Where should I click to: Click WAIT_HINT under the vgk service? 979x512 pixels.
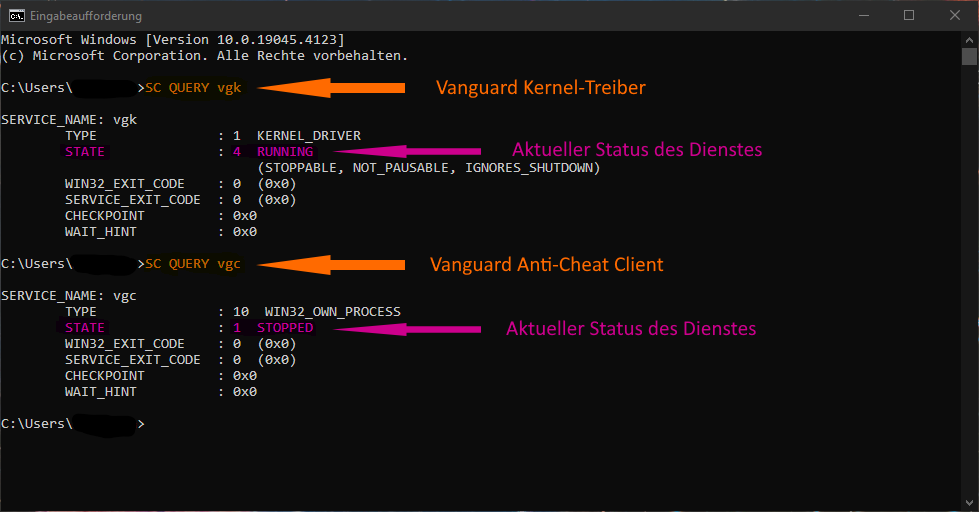(x=101, y=232)
